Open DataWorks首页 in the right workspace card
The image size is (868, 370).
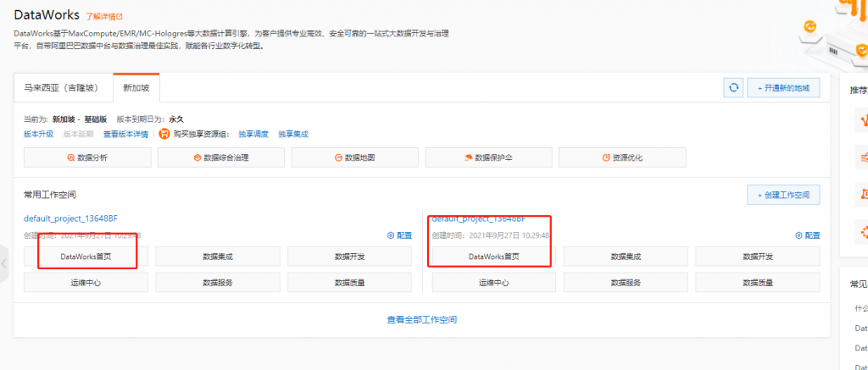[494, 257]
